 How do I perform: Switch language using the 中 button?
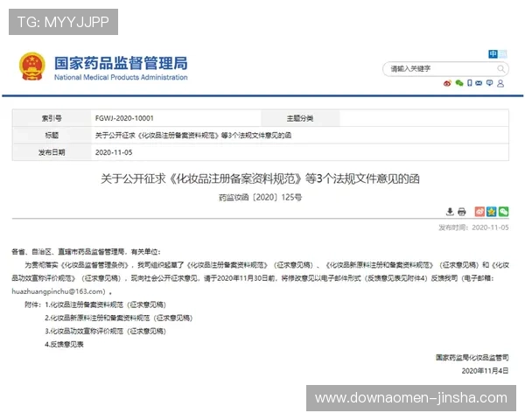tap(493, 54)
